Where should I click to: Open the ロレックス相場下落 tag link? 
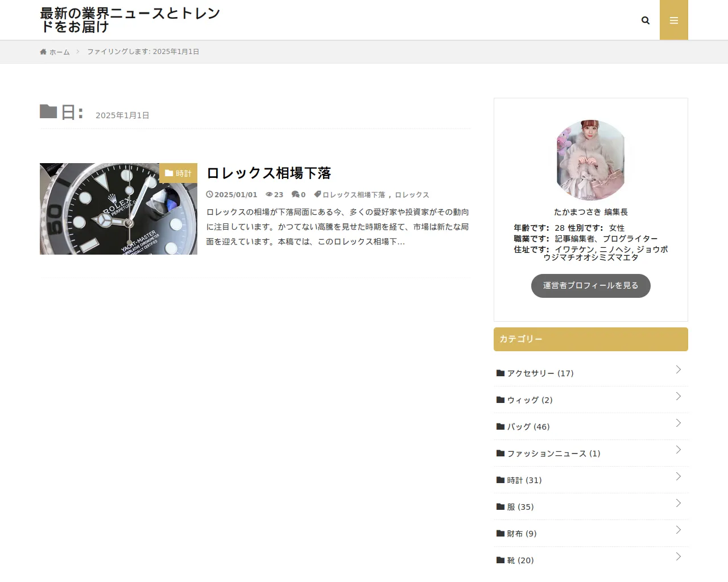(x=354, y=194)
